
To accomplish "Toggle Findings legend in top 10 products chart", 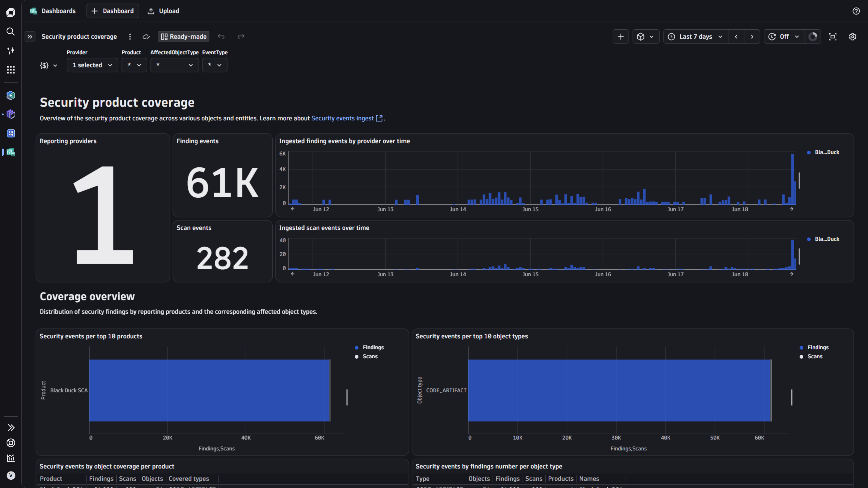I will point(369,347).
